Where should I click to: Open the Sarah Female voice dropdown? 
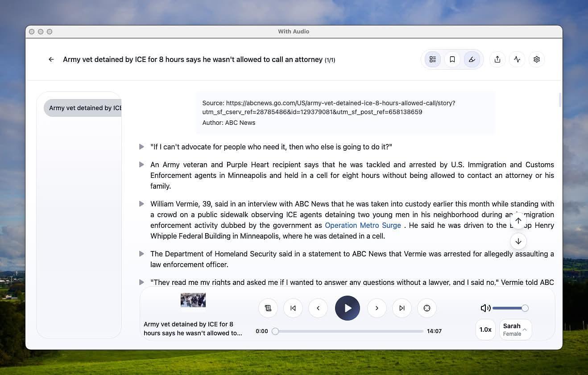[515, 330]
